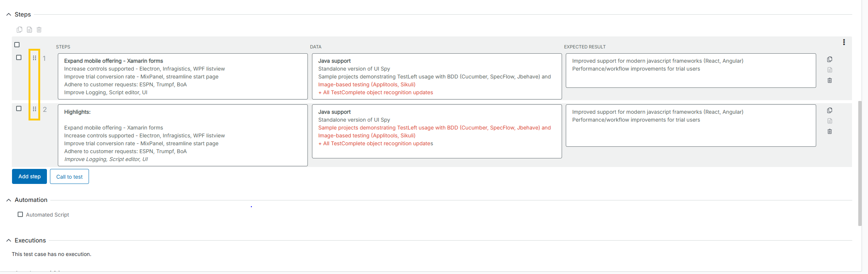The height and width of the screenshot is (274, 868).
Task: Click the trash icon in the Steps toolbar
Action: point(39,30)
